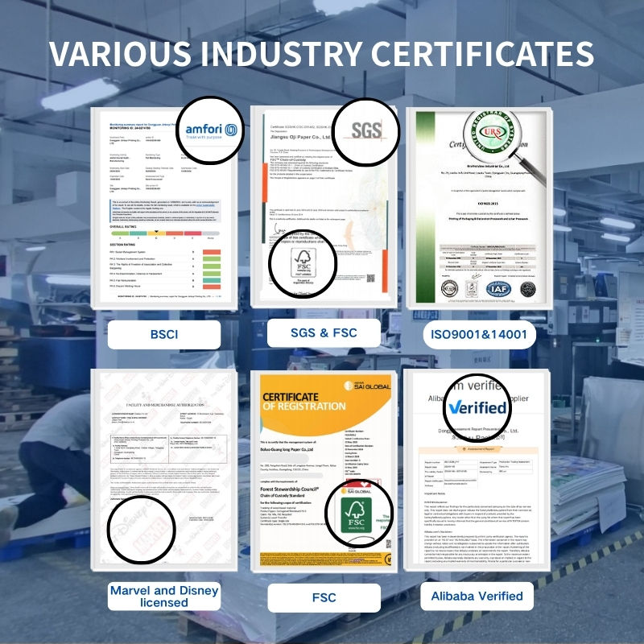Click the SAI GLOBAL logo at top

pyautogui.click(x=367, y=386)
